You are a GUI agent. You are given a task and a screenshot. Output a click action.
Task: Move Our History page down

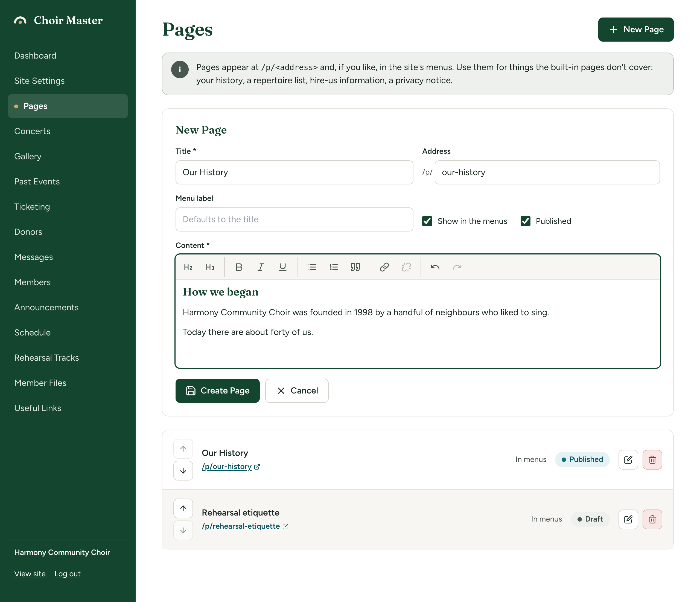point(183,470)
